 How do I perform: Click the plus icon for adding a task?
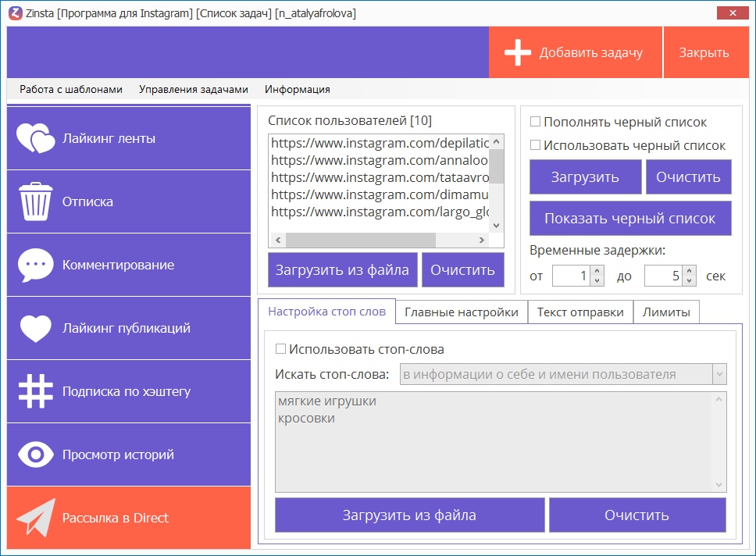point(517,52)
